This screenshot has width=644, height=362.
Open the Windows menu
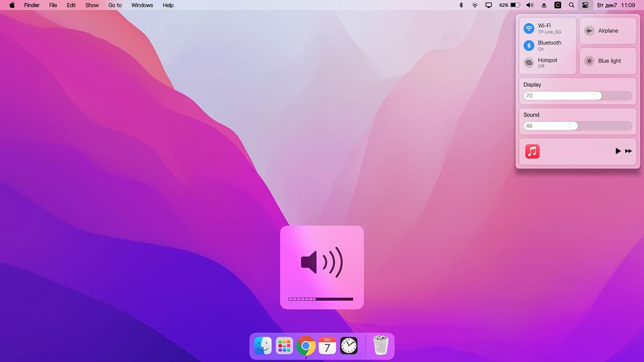pos(142,5)
